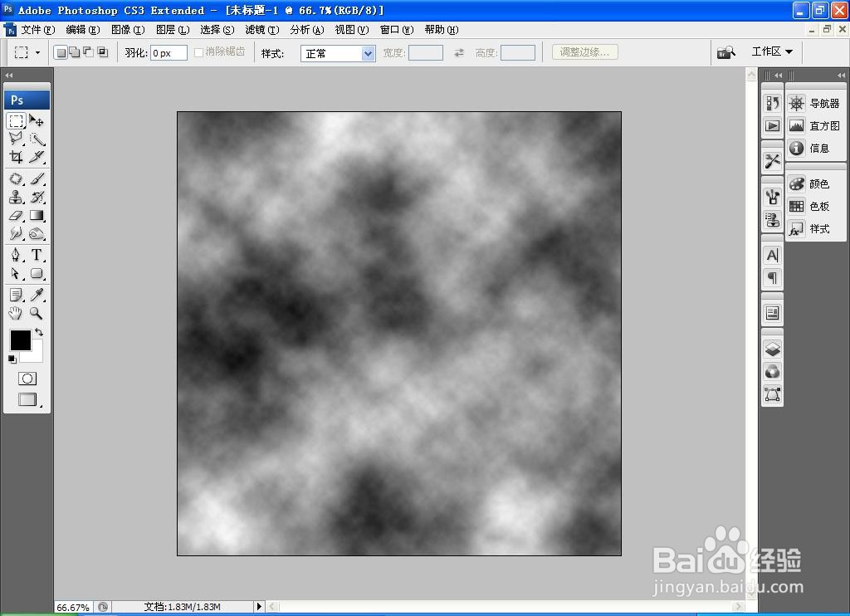Open the Paths panel icon
Screen dimensions: 850x616
(x=773, y=395)
